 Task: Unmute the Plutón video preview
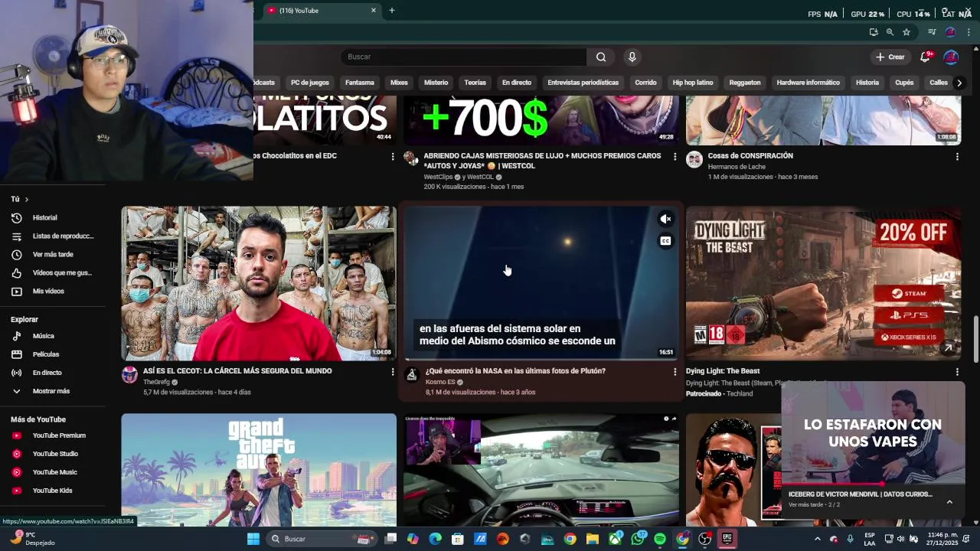pos(665,219)
